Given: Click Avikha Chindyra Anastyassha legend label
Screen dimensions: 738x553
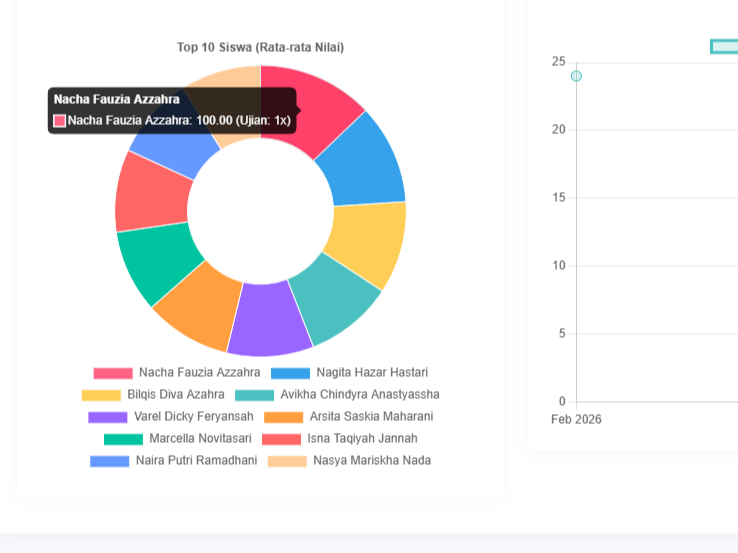Looking at the screenshot, I should pyautogui.click(x=359, y=395).
